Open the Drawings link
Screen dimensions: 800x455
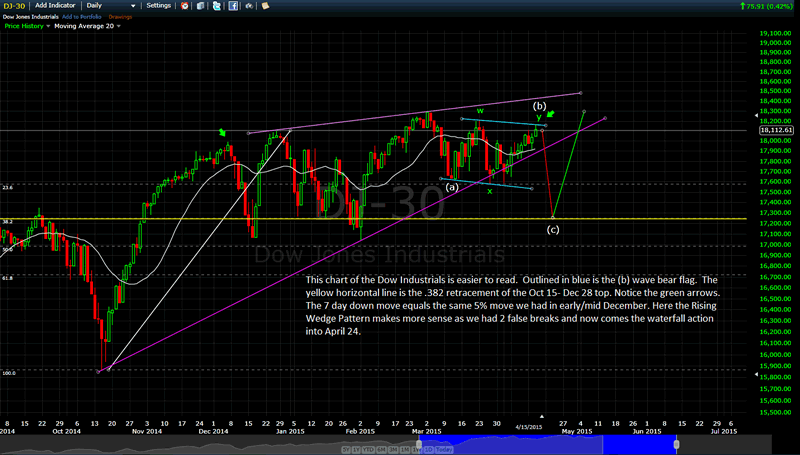pyautogui.click(x=120, y=17)
